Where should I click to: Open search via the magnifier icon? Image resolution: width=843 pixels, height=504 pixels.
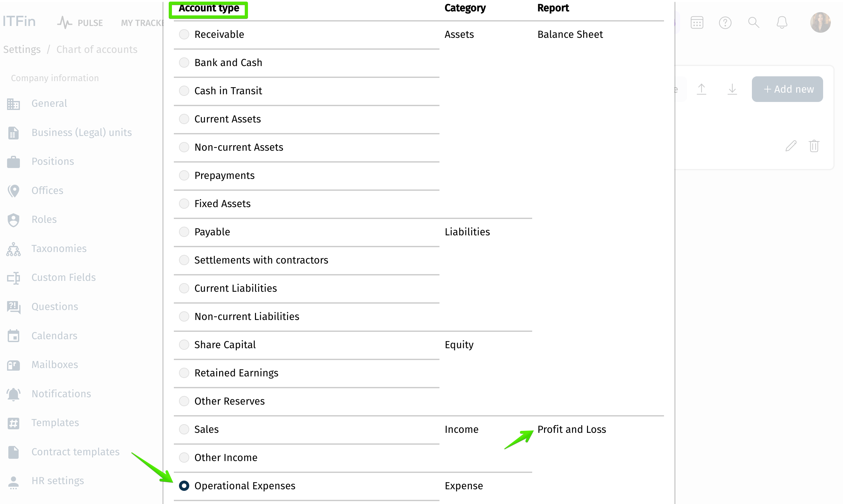[x=753, y=23]
